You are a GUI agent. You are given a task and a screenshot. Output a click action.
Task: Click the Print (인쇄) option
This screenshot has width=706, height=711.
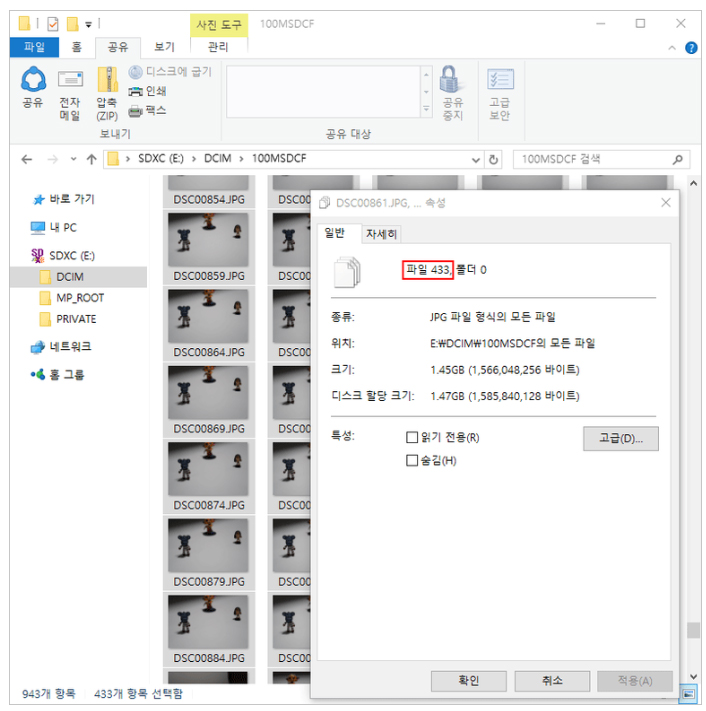point(147,91)
